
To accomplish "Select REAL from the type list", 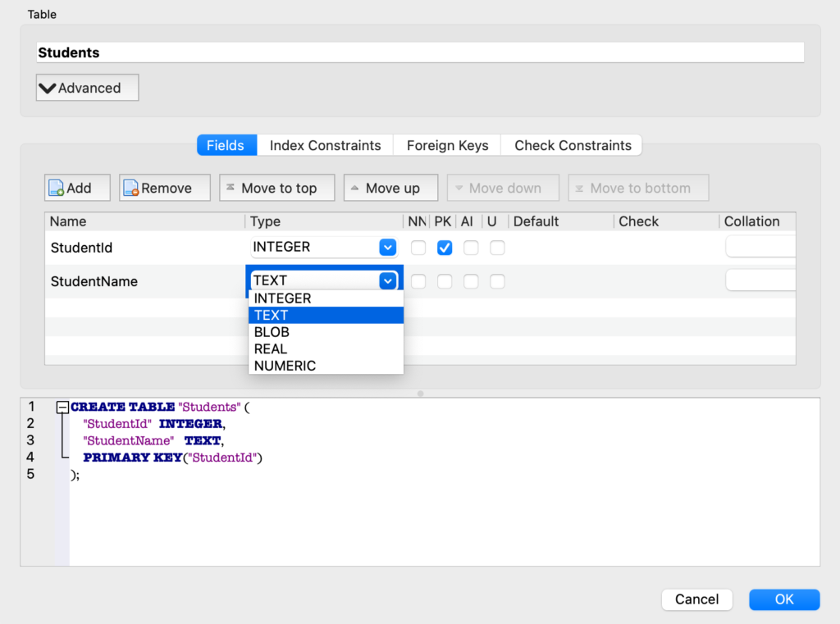I will coord(271,348).
